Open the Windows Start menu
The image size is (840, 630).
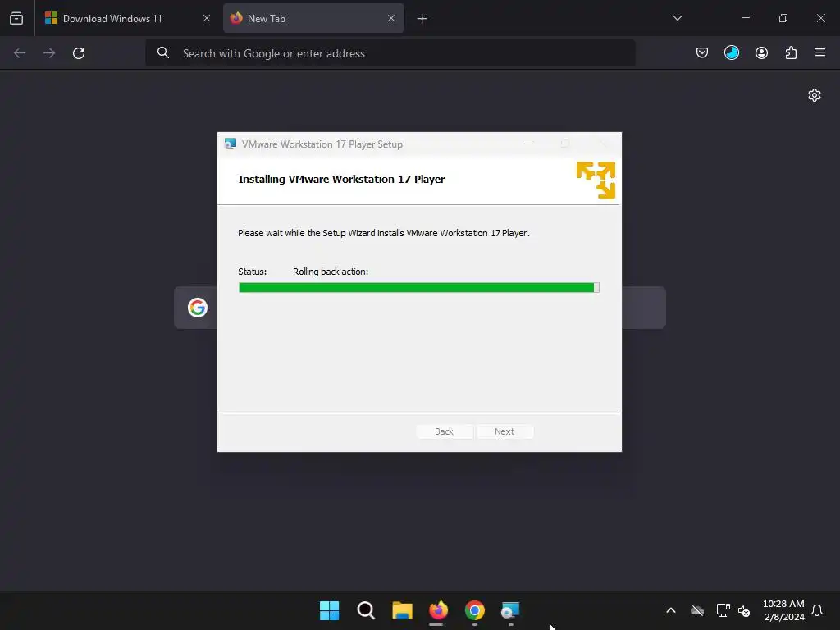330,610
